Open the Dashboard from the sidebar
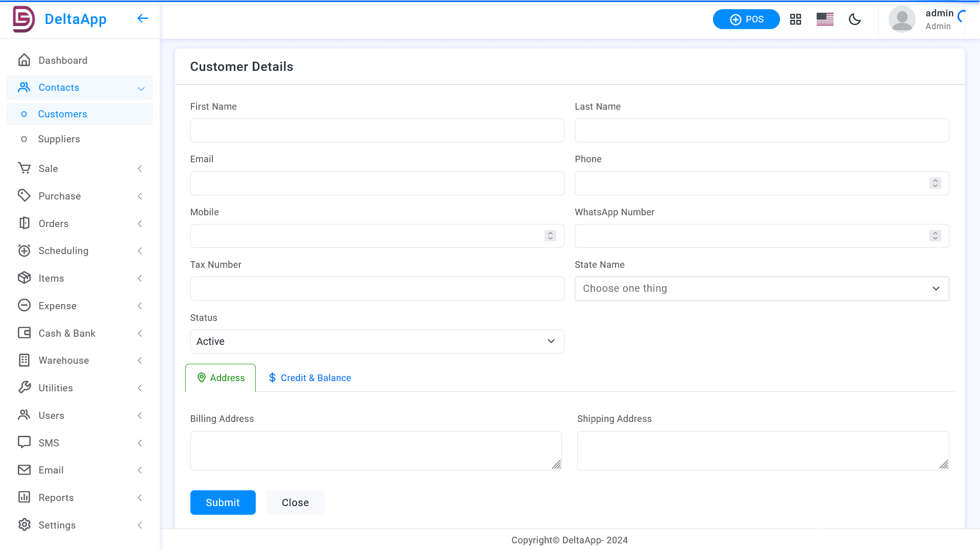The width and height of the screenshot is (980, 551). click(x=63, y=60)
